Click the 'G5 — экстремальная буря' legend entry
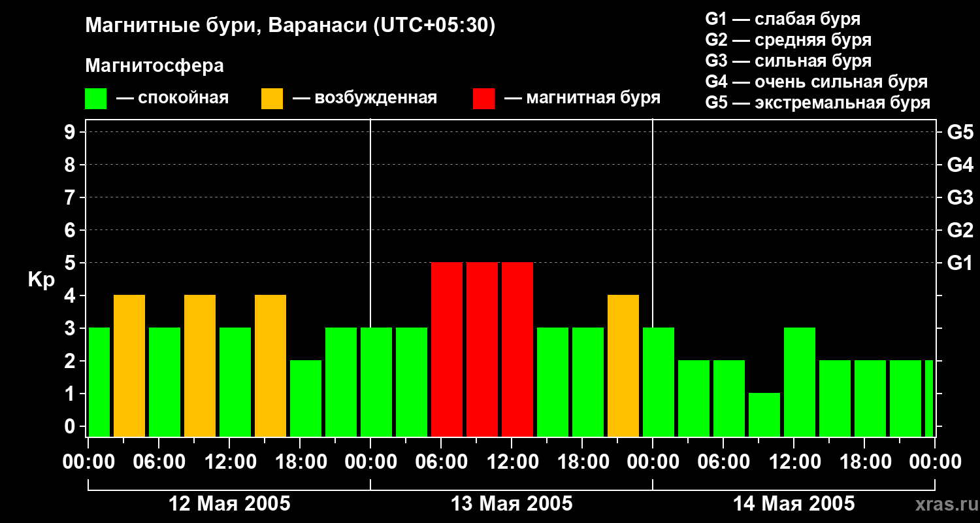 point(817,103)
